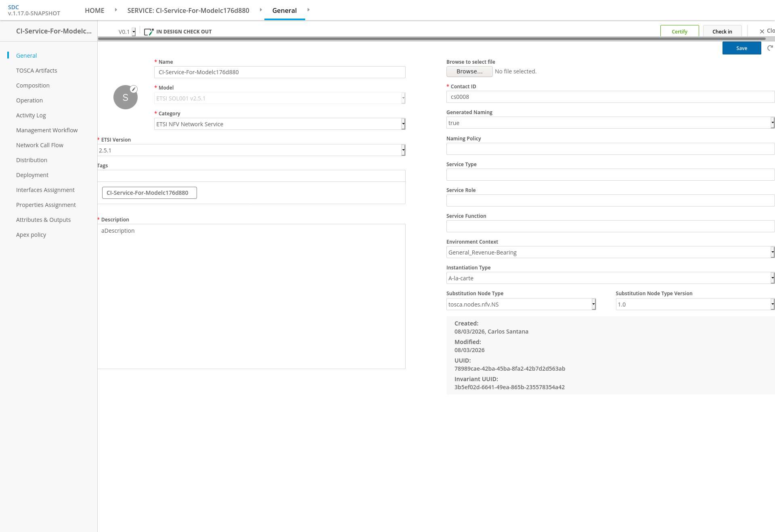Click the Browse file button
Screen dimensions: 775x532
coord(469,71)
